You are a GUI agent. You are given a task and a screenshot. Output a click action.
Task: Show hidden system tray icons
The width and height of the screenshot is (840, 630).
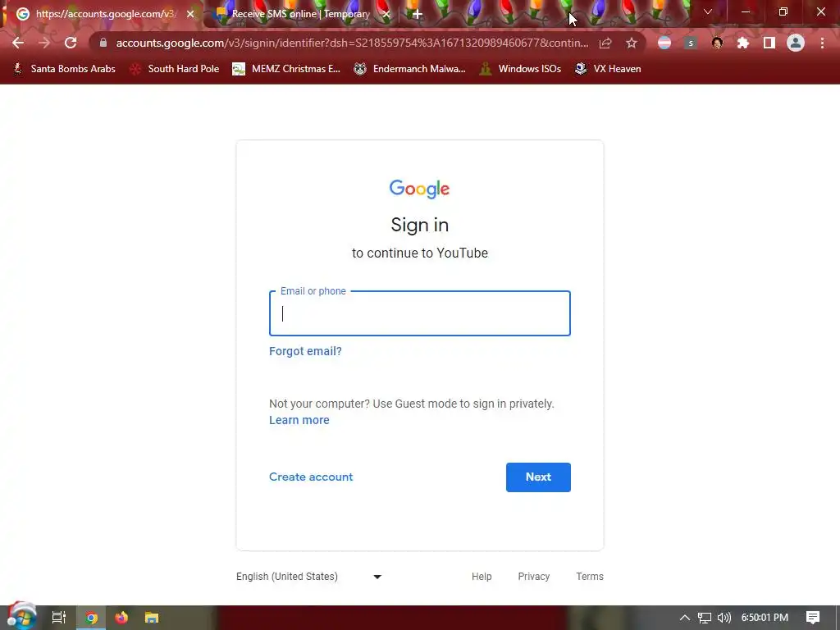(685, 618)
